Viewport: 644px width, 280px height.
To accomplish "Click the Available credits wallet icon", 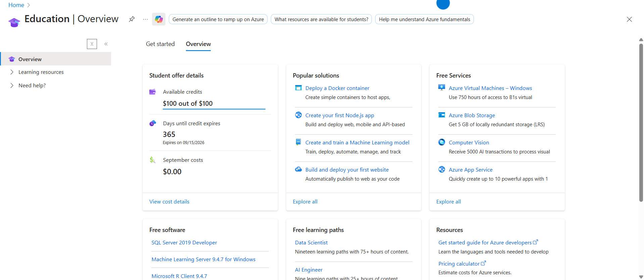I will tap(153, 92).
